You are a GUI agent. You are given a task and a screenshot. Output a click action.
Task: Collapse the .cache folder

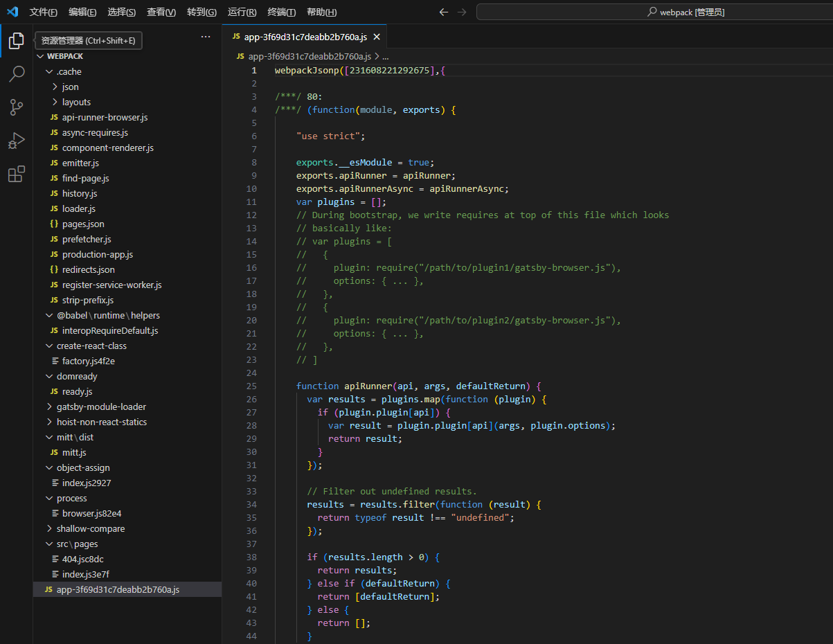point(127,71)
